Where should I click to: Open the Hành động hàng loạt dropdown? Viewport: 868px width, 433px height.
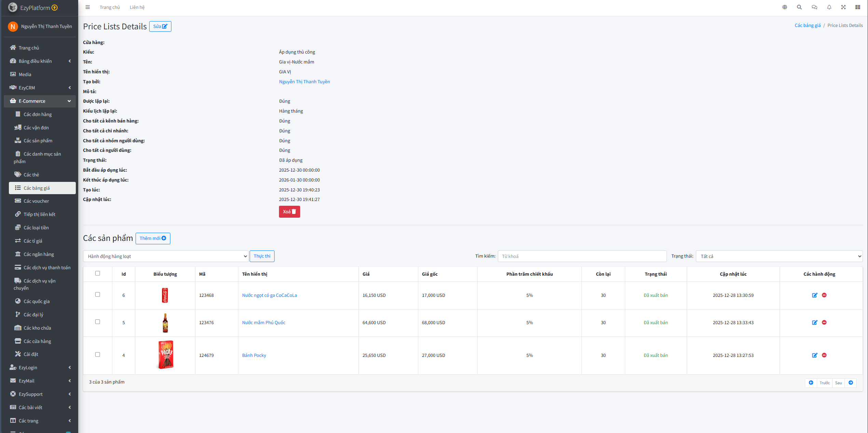click(166, 256)
